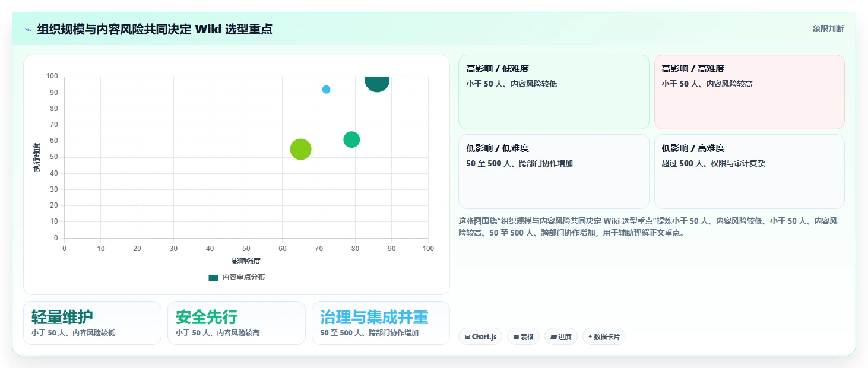This screenshot has height=368, width=868.
Task: Select the 治理与集成并重 stat card
Action: (381, 323)
